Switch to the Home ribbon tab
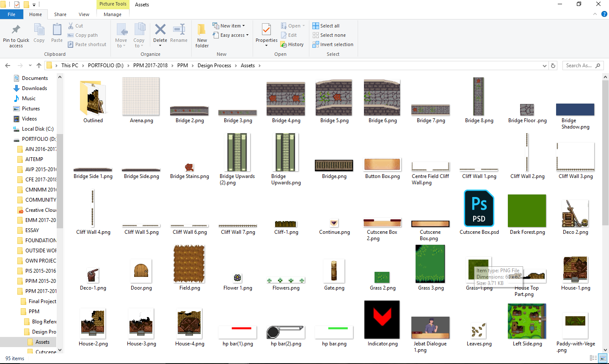Image resolution: width=609 pixels, height=364 pixels. coord(36,14)
